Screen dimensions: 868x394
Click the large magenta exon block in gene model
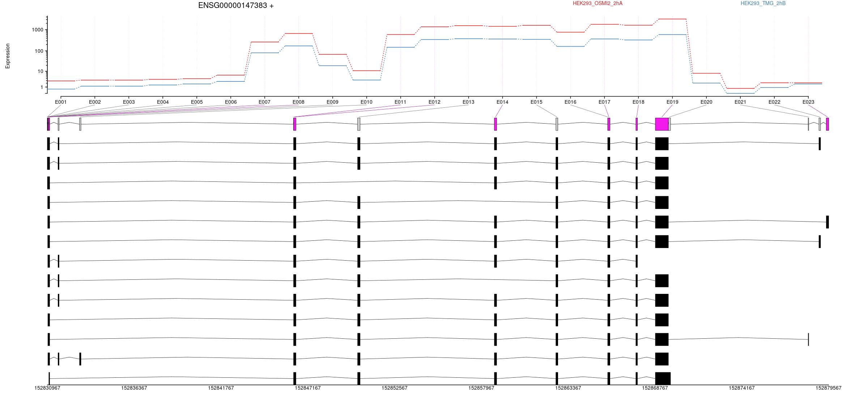pyautogui.click(x=662, y=124)
